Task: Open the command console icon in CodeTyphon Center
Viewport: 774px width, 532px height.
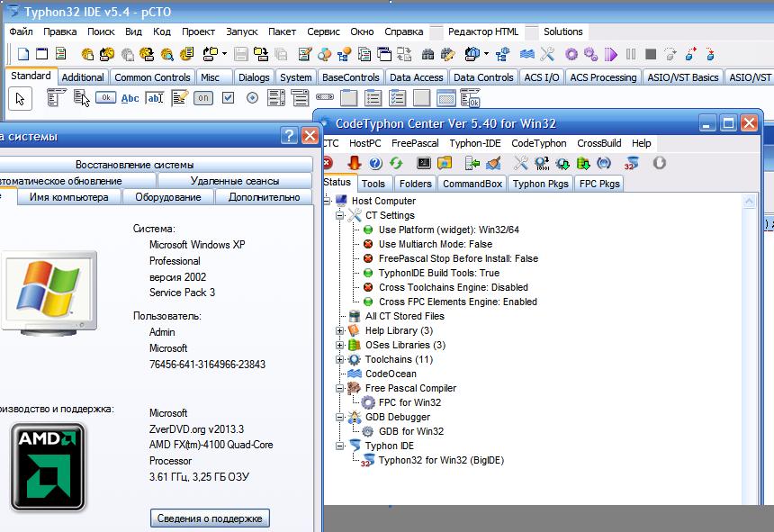Action: (x=424, y=163)
